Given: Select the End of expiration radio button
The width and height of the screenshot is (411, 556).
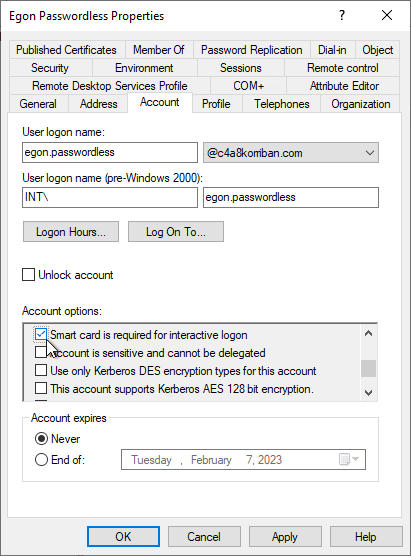Looking at the screenshot, I should coord(41,460).
